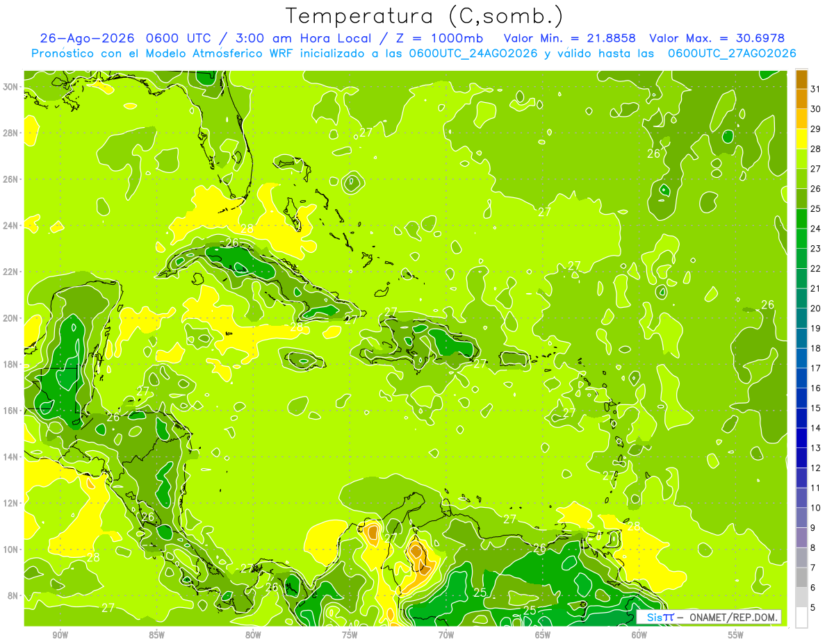Click the title 'Temperatura (C,somb.)'
Viewport: 834px width, 644px height.
425,15
